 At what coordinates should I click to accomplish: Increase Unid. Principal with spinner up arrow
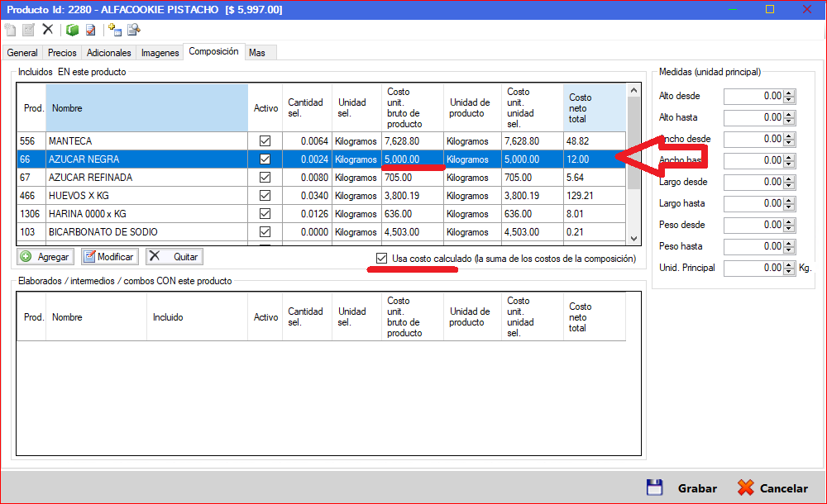pos(789,265)
